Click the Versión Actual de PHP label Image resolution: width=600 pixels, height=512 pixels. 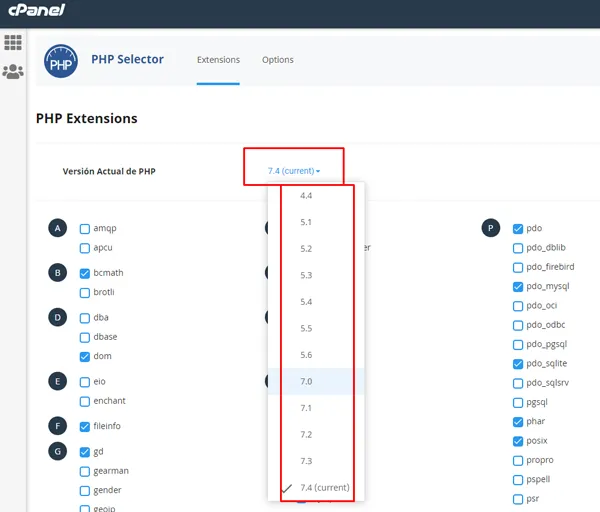point(109,171)
